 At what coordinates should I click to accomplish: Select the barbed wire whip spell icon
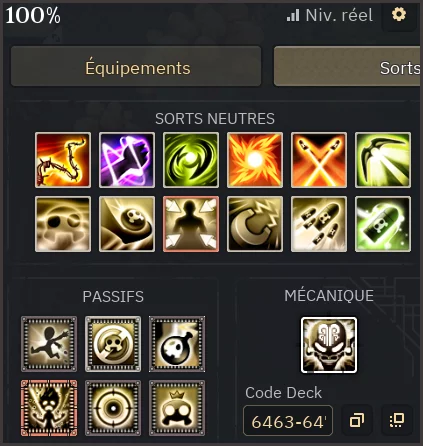pos(63,160)
